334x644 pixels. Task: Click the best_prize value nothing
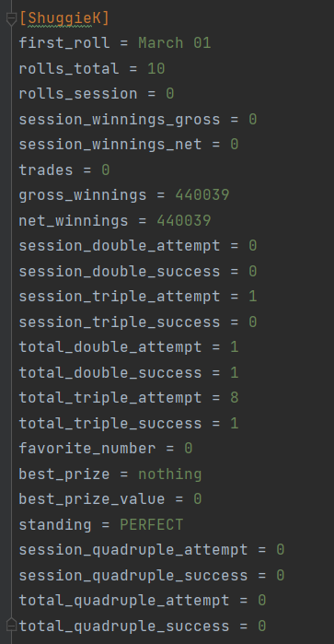point(170,474)
